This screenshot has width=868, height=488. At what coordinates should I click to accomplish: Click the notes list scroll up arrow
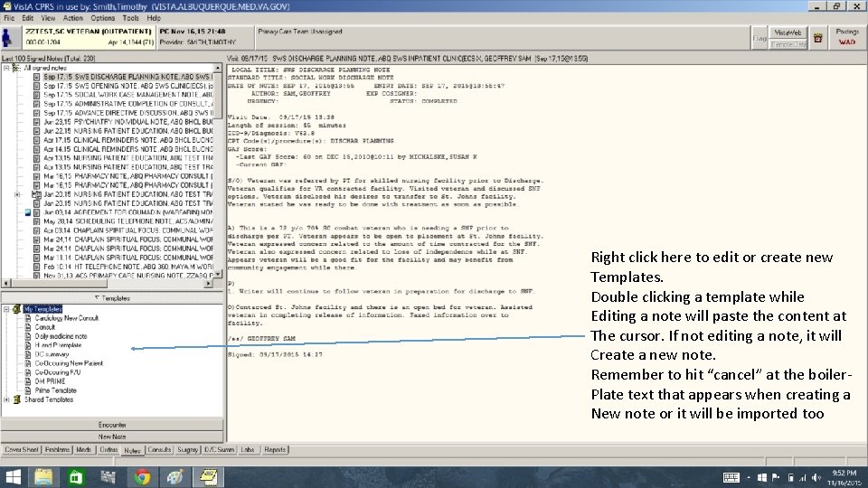(x=218, y=68)
